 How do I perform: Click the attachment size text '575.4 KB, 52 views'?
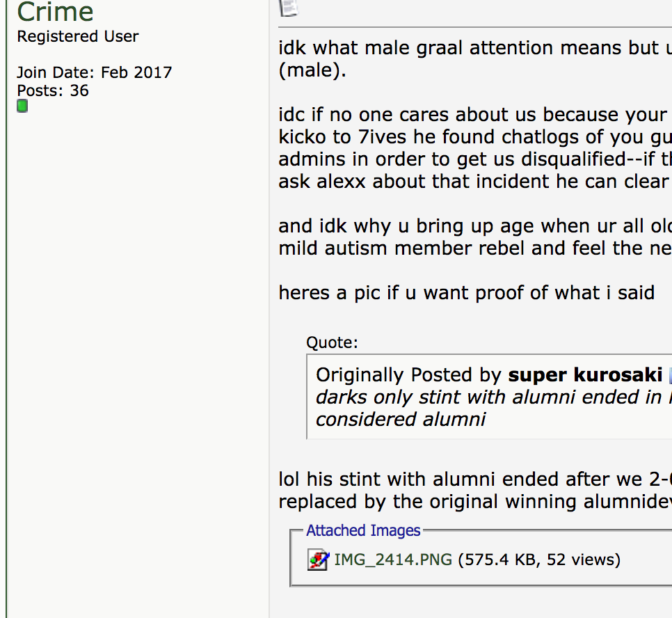(x=539, y=560)
